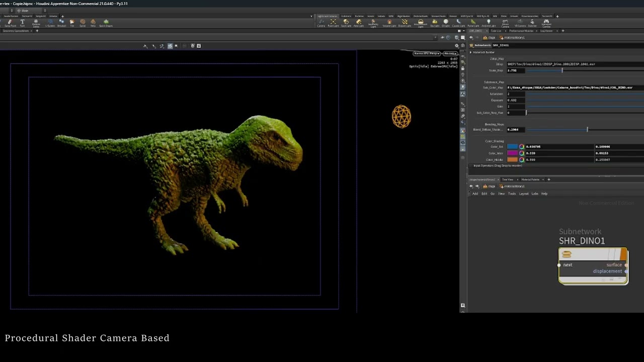Click the blue Color_Ext swatch

click(x=512, y=146)
